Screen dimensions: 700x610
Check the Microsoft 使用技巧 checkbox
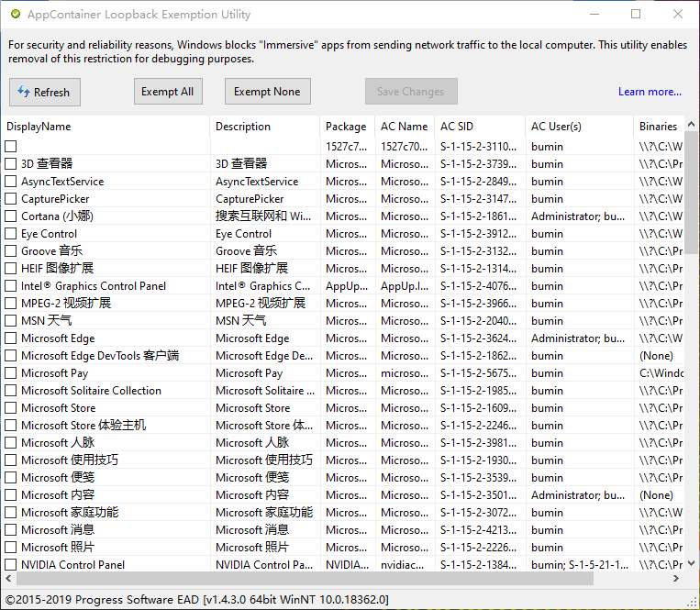[x=11, y=460]
